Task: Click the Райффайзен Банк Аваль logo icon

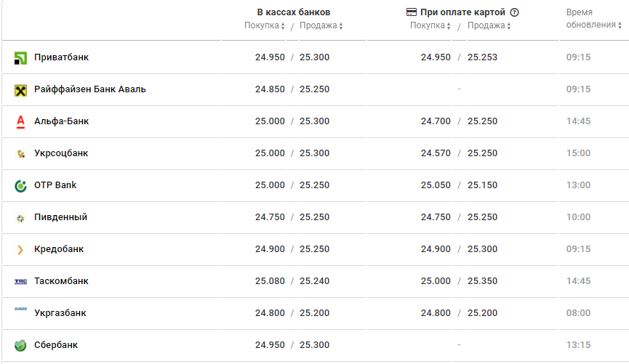Action: coord(20,90)
